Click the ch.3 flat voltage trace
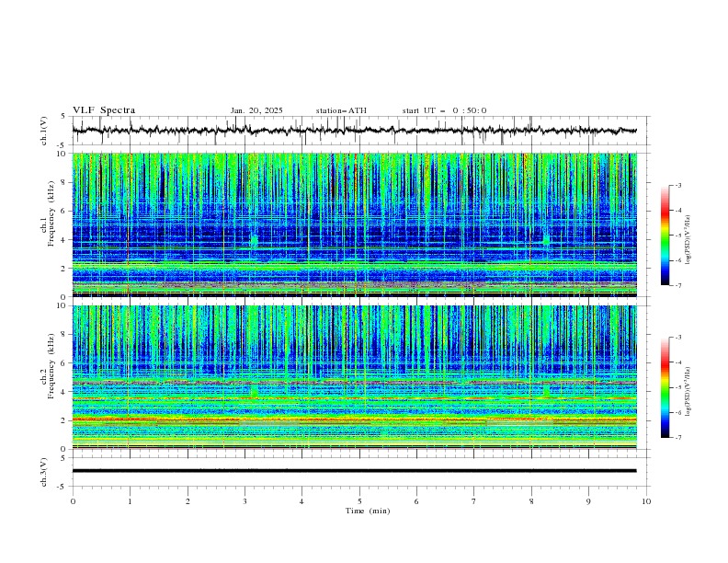 coord(354,471)
